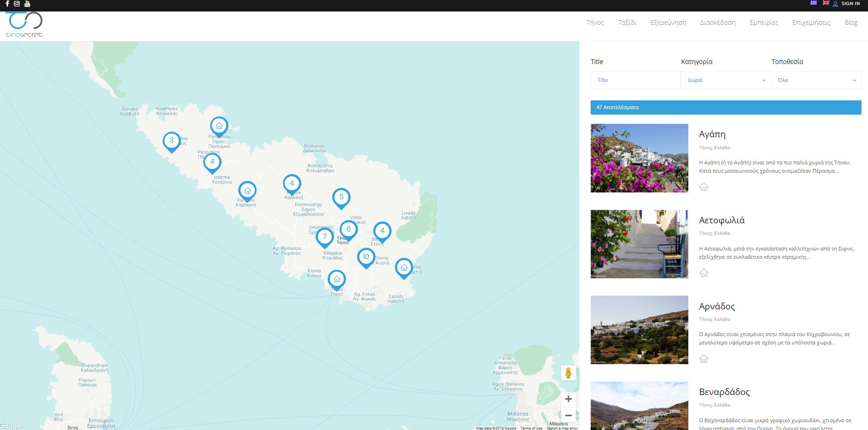
Task: Click the Street View pegman icon
Action: coord(568,373)
